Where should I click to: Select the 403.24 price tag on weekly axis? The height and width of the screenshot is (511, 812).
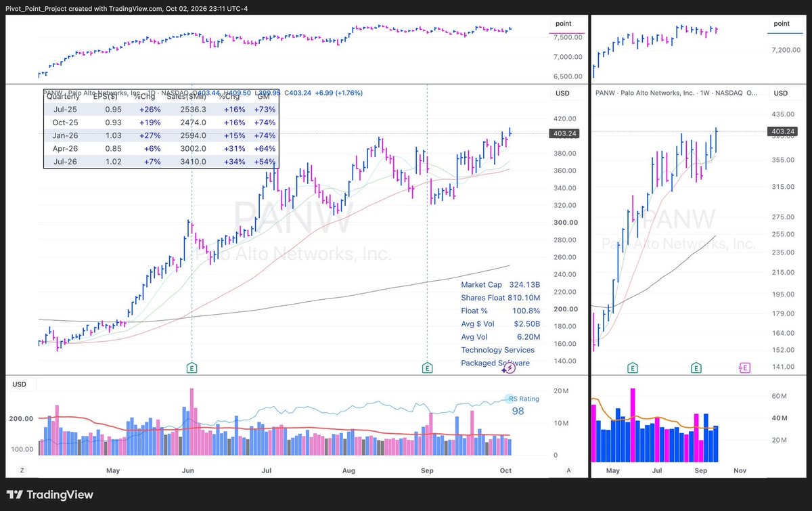coord(783,131)
